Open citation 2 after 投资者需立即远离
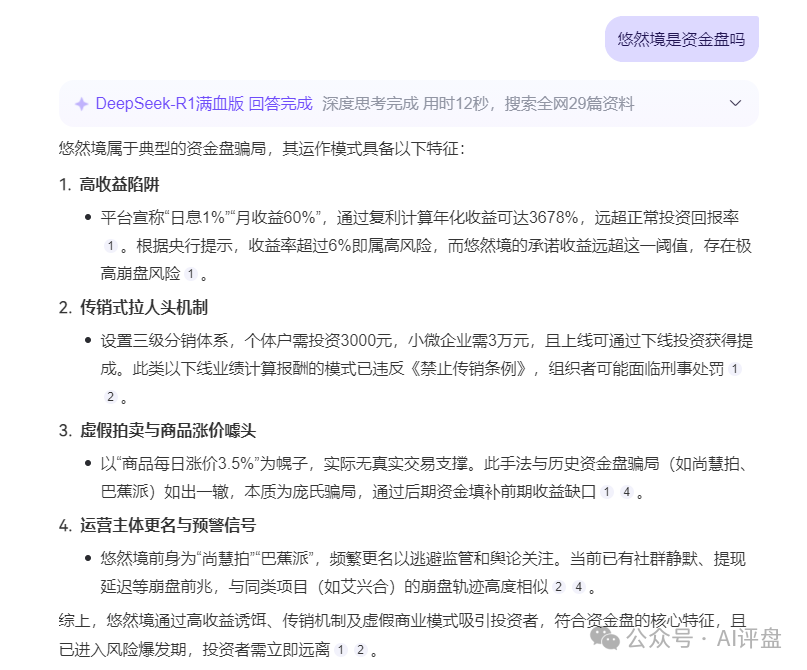The image size is (807, 670). pos(360,650)
